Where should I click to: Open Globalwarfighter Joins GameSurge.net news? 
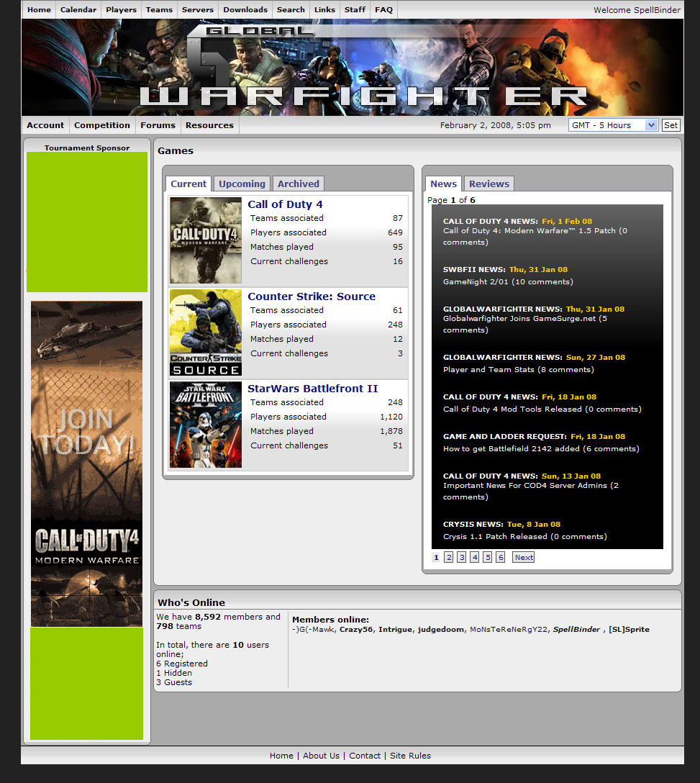525,324
